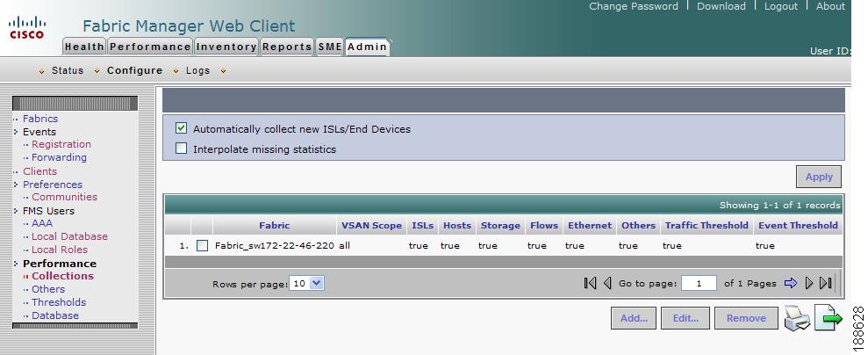The width and height of the screenshot is (868, 355).
Task: Sort by the ISLs column header
Action: coord(423,226)
